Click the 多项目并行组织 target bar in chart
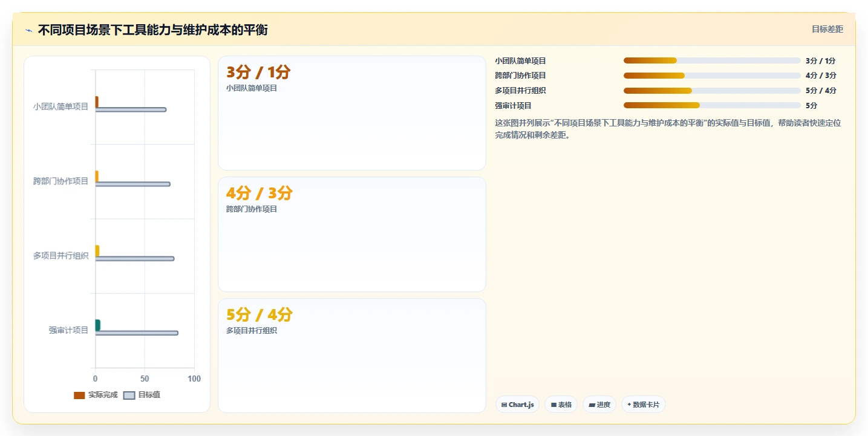The height and width of the screenshot is (436, 868). (x=134, y=259)
